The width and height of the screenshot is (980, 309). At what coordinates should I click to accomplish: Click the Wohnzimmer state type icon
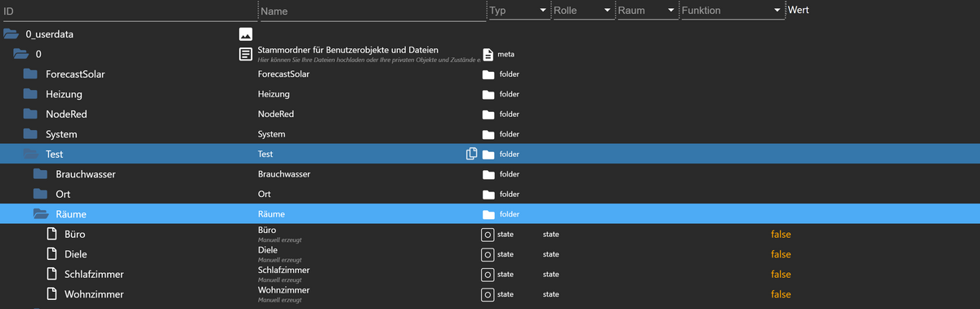[x=488, y=294]
